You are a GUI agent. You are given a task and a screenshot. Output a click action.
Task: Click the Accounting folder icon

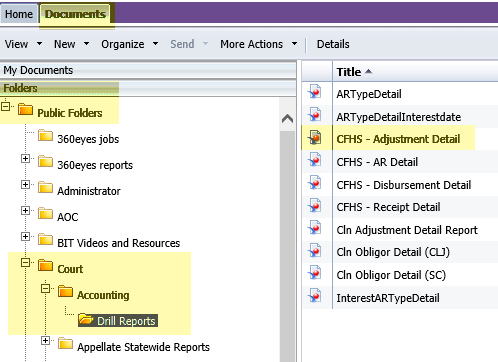65,292
